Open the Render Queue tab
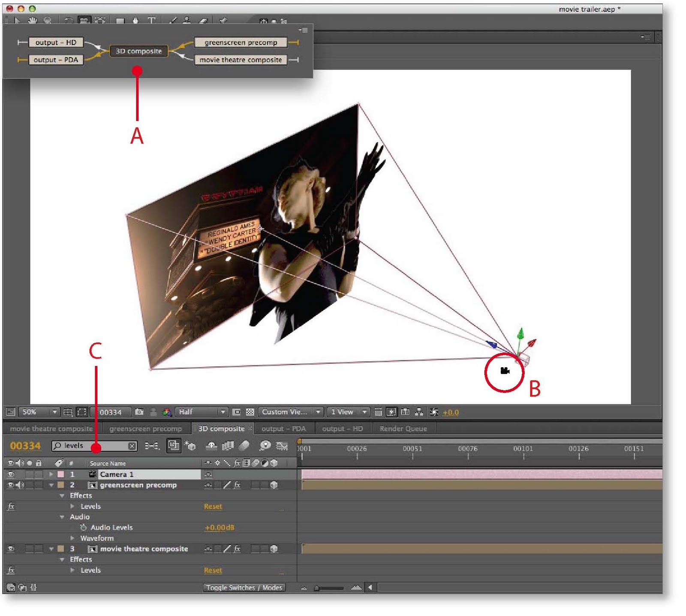This screenshot has height=616, width=686. 402,428
